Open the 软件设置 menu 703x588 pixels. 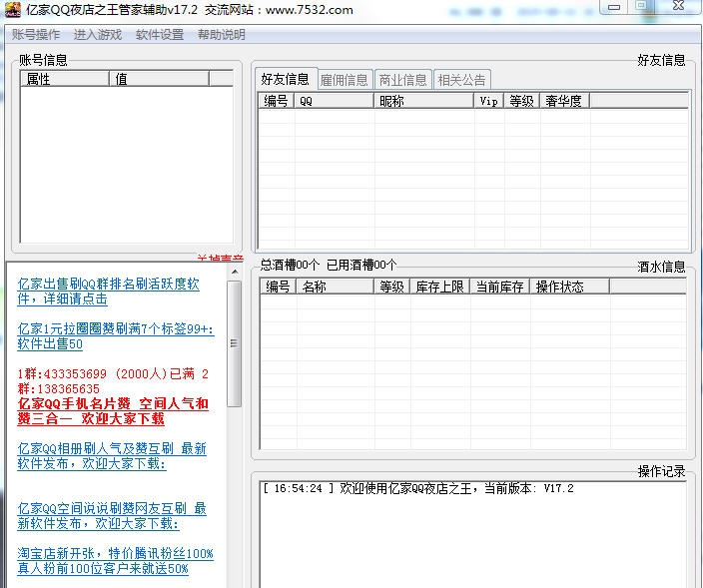tap(160, 35)
